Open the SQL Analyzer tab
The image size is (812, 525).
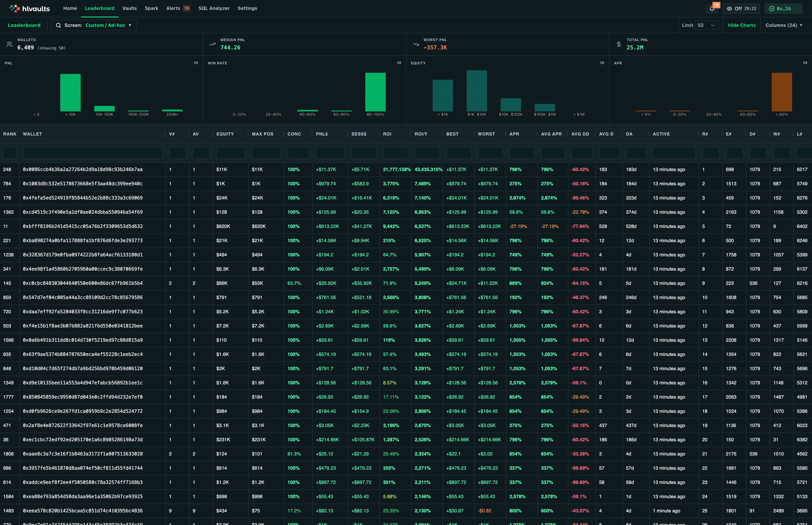point(214,8)
